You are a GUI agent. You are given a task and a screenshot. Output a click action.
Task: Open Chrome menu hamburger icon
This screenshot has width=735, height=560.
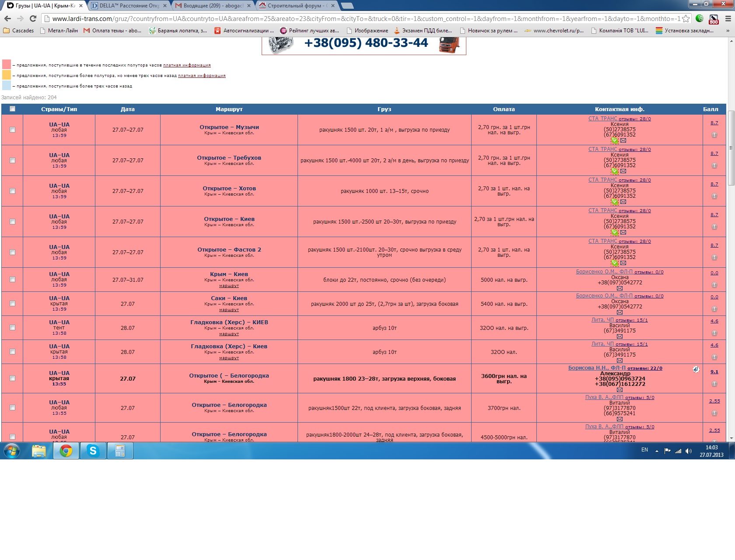pos(728,18)
